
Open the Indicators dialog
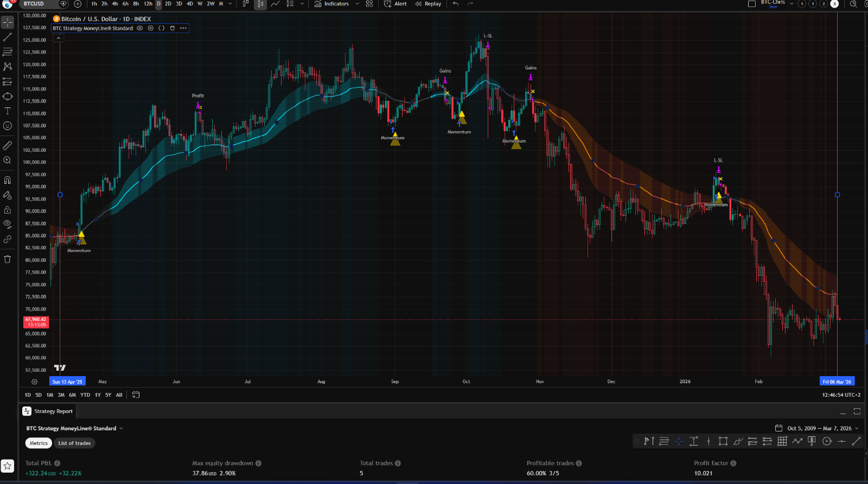[331, 4]
